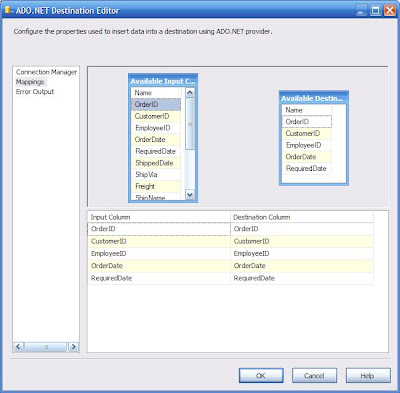Click the Destination Column grid header
Viewport: 400px width, 393px height.
click(x=302, y=217)
